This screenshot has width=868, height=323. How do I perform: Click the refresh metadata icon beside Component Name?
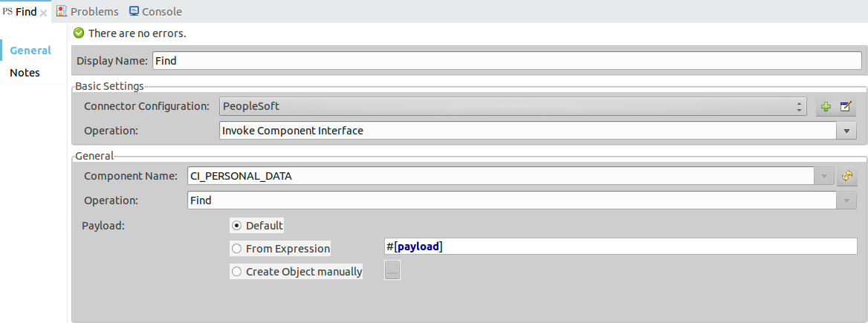pos(847,177)
